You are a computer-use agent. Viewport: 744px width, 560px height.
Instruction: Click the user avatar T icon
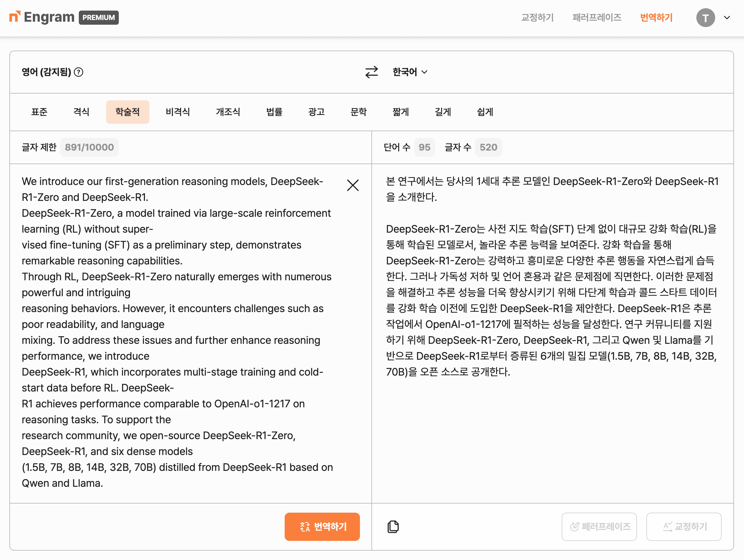click(x=705, y=17)
